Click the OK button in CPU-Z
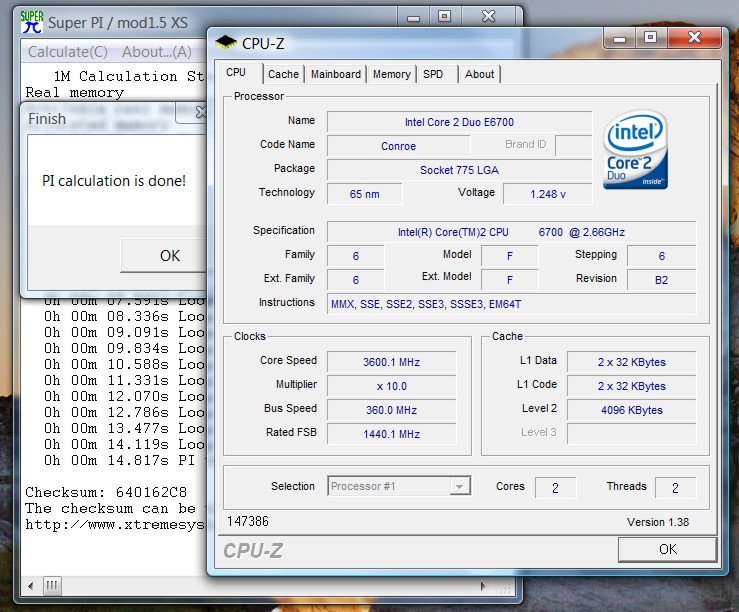This screenshot has height=612, width=739. 667,549
